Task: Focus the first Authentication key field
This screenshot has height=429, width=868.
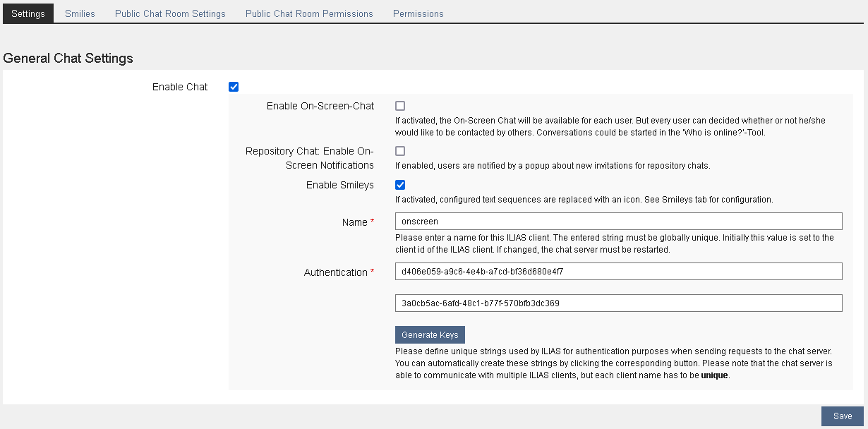Action: click(x=618, y=272)
